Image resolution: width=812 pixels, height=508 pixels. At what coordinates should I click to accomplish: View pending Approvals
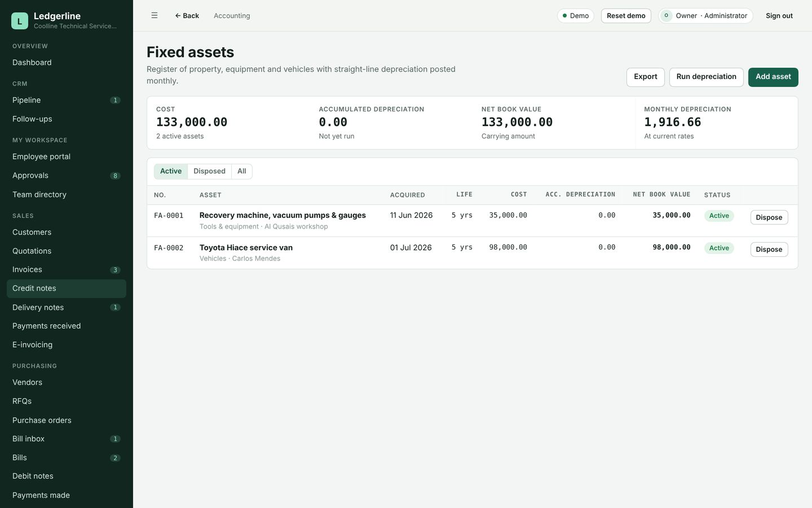[67, 176]
